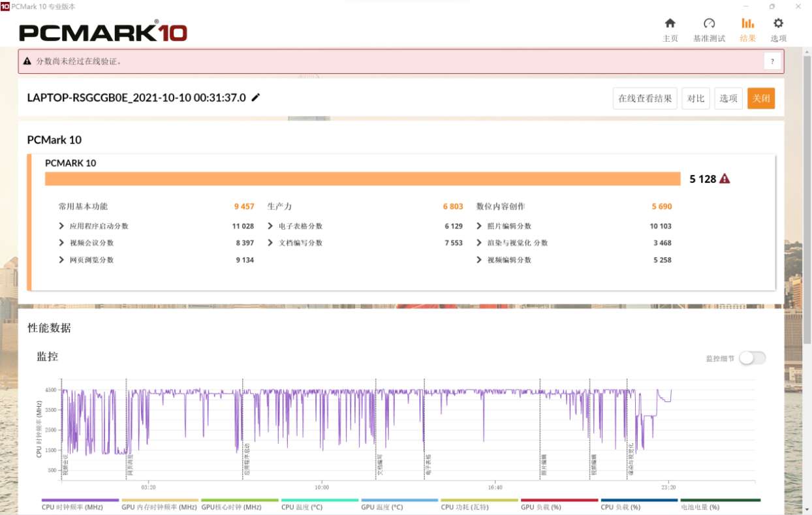Open the Options (选项) gear icon
812x515 pixels.
778,24
